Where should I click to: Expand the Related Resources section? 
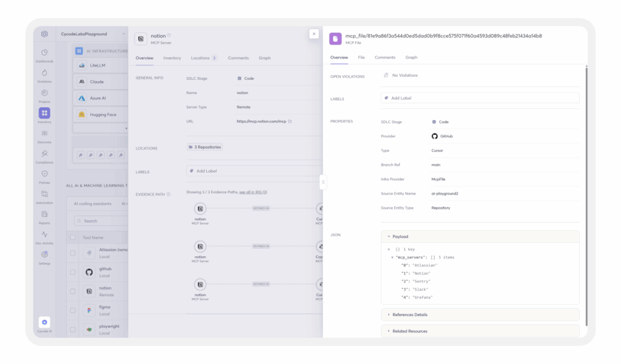coord(389,331)
